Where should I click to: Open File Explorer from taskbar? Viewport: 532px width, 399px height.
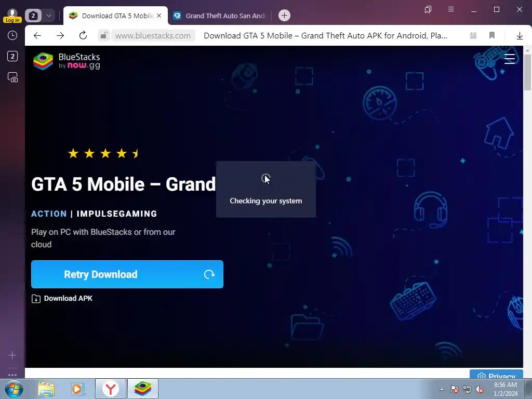[46, 389]
